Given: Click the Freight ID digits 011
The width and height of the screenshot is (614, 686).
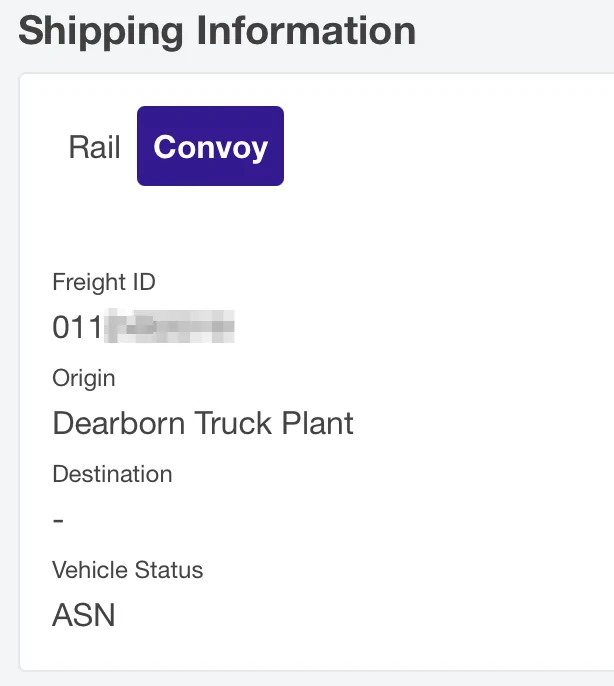Looking at the screenshot, I should [x=77, y=327].
